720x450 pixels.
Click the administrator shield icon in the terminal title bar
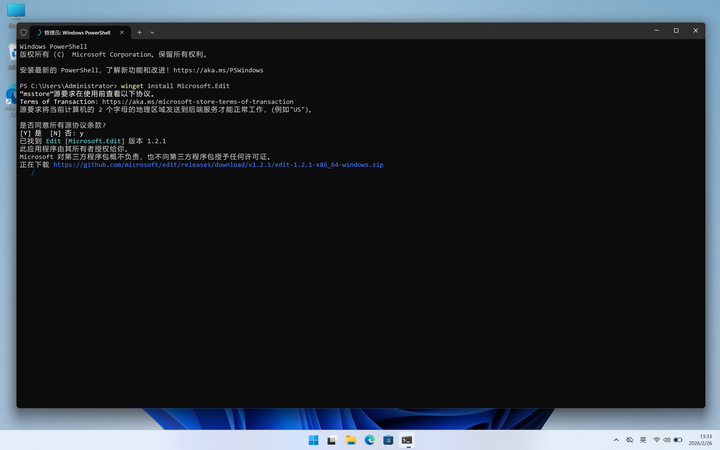[23, 33]
